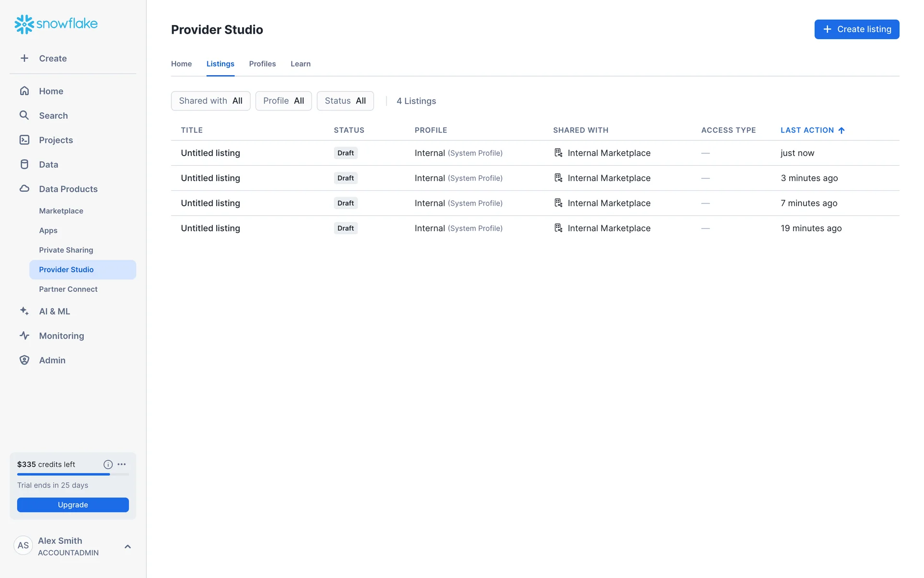924x578 pixels.
Task: Open Home via the house icon
Action: coord(24,91)
